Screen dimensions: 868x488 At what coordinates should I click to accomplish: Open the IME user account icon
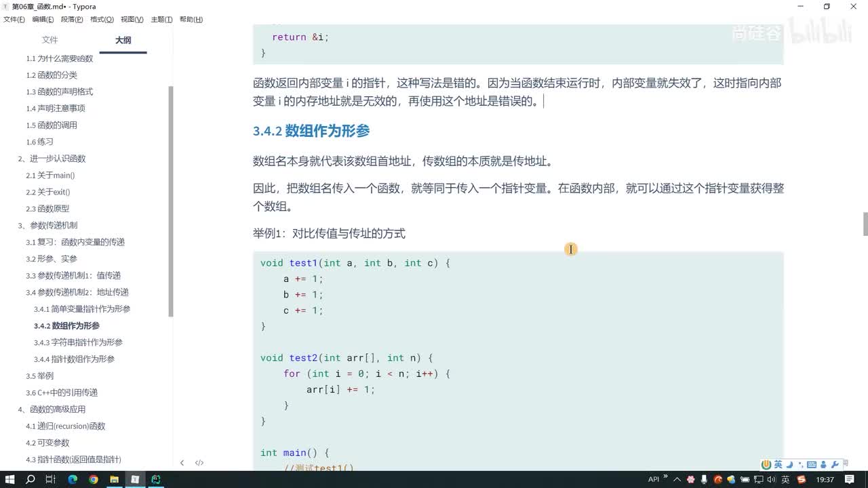823,464
